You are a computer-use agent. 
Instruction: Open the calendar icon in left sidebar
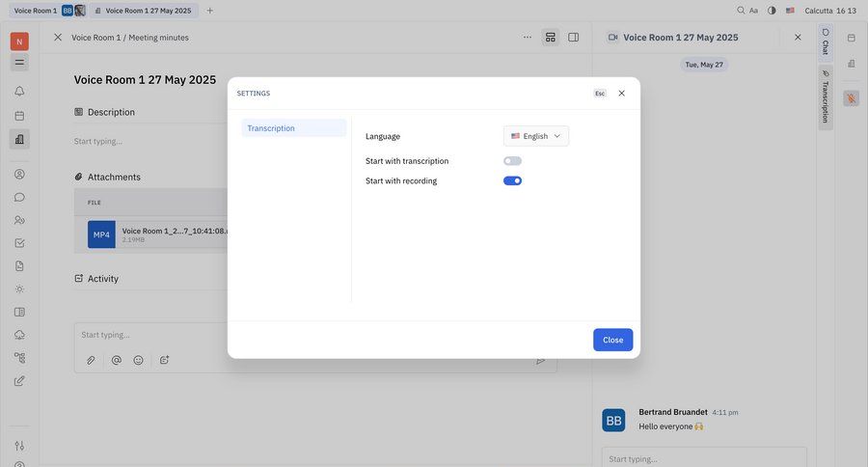pos(19,116)
